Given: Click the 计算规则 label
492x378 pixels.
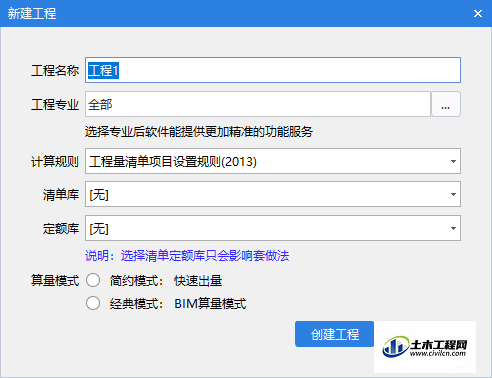Looking at the screenshot, I should click(x=55, y=162).
